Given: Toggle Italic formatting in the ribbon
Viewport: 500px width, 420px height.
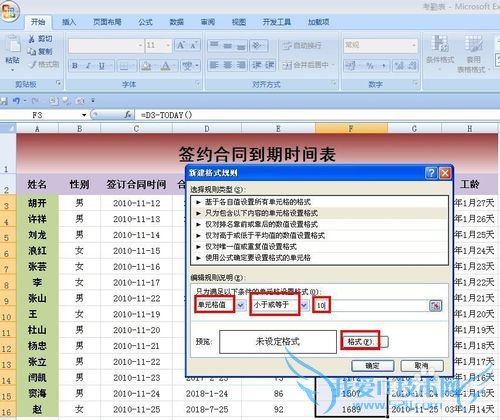Looking at the screenshot, I should click(88, 66).
